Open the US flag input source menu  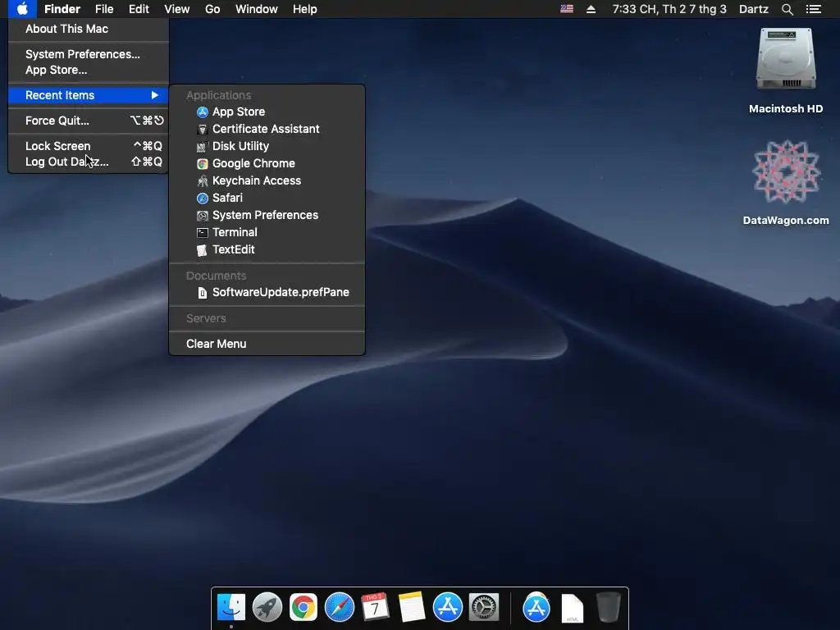click(x=566, y=9)
